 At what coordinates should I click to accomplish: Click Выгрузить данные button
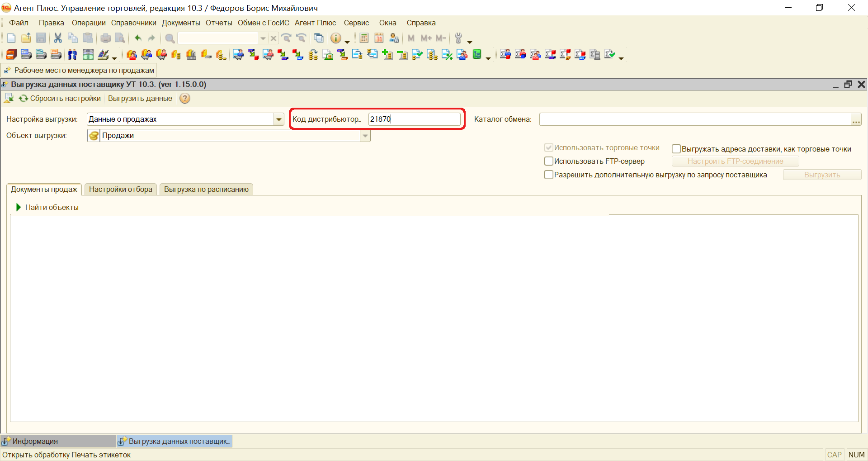[140, 99]
